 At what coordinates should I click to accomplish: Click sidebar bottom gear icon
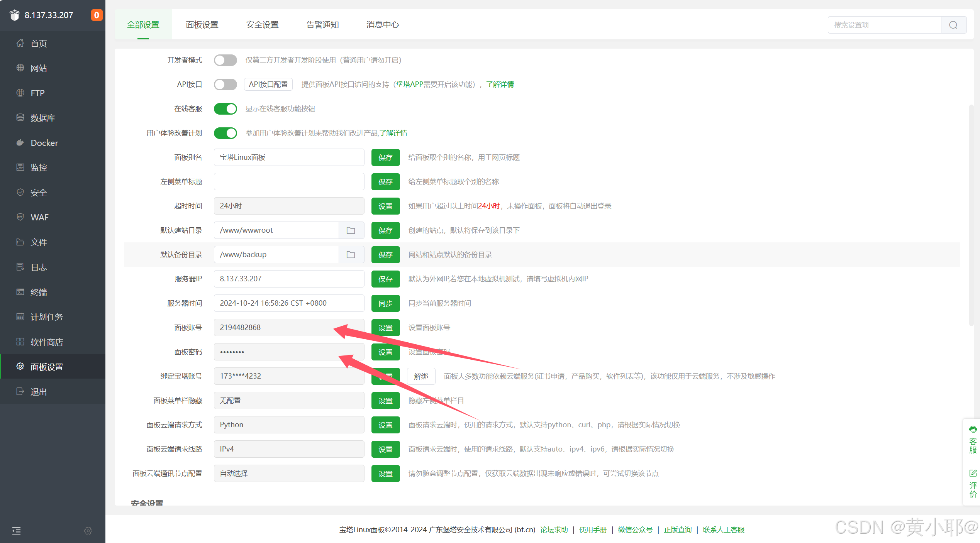tap(88, 531)
